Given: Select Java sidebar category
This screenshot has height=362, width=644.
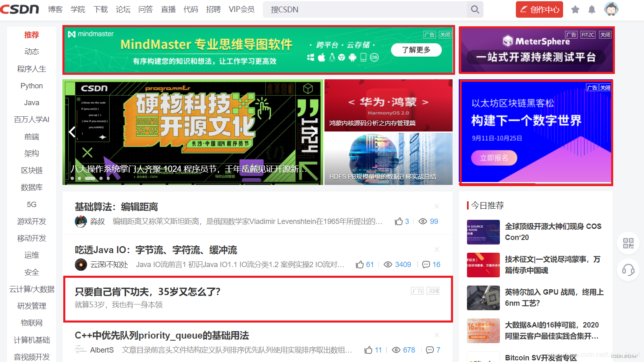Looking at the screenshot, I should [x=32, y=103].
